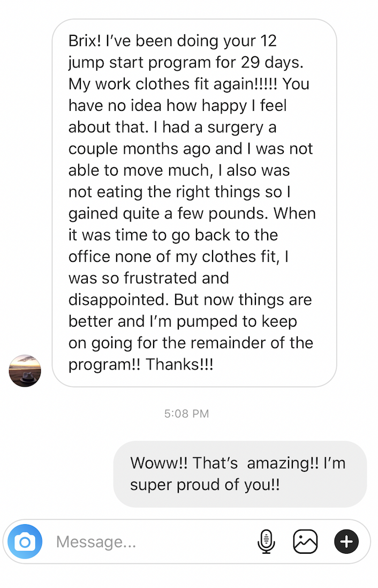Screen dimensions: 378x588
Task: Click the word "disappointed" in the message
Action: (118, 300)
